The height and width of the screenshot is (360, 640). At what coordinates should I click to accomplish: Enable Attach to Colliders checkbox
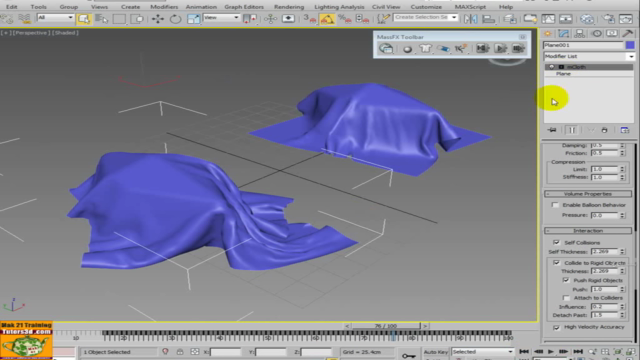point(565,298)
